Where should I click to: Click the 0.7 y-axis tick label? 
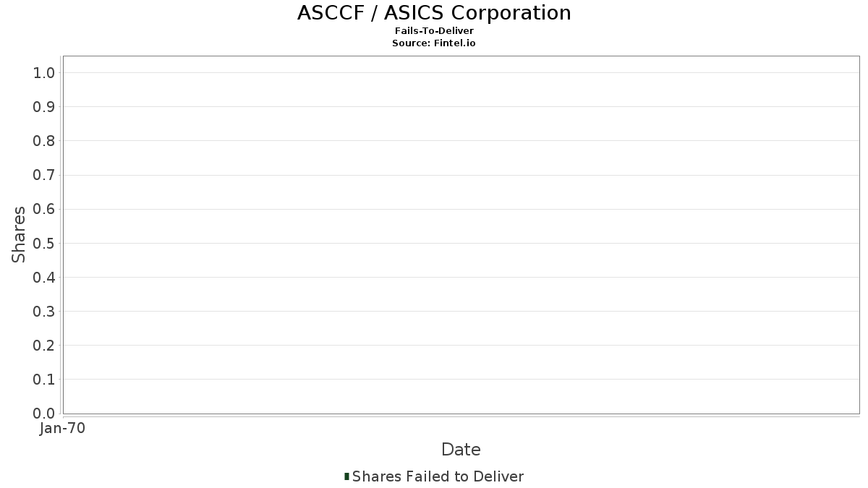[44, 175]
